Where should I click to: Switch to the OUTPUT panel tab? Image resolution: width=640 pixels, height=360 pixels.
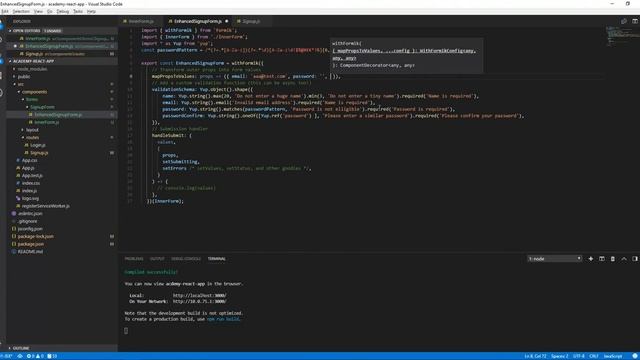click(157, 259)
